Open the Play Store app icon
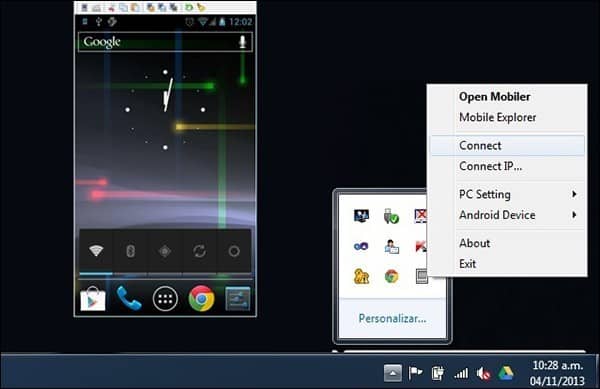 (x=93, y=298)
